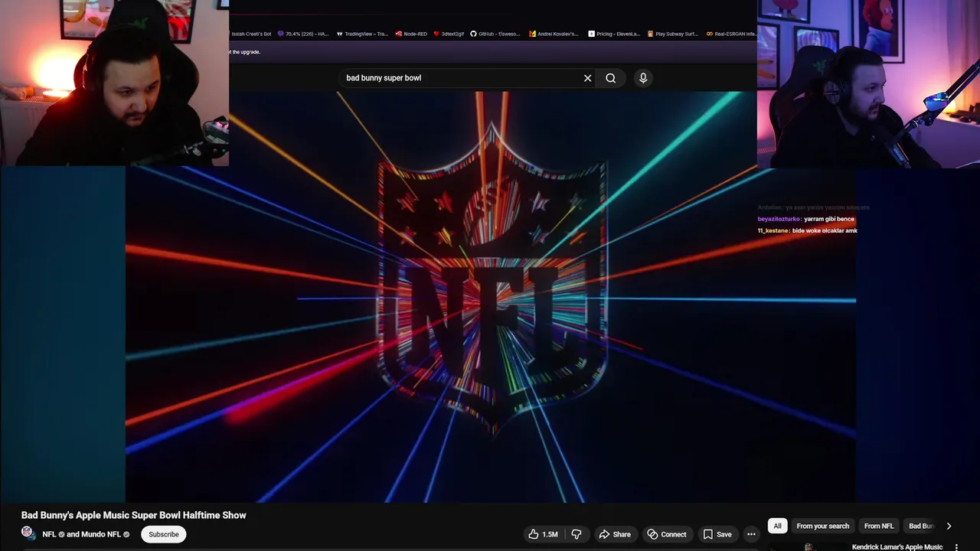
Task: Share the Bad Bunny halftime video
Action: [615, 534]
